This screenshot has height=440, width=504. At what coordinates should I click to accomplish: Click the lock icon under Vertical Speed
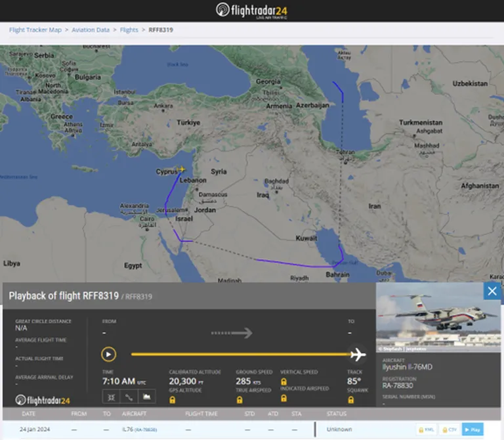click(283, 382)
